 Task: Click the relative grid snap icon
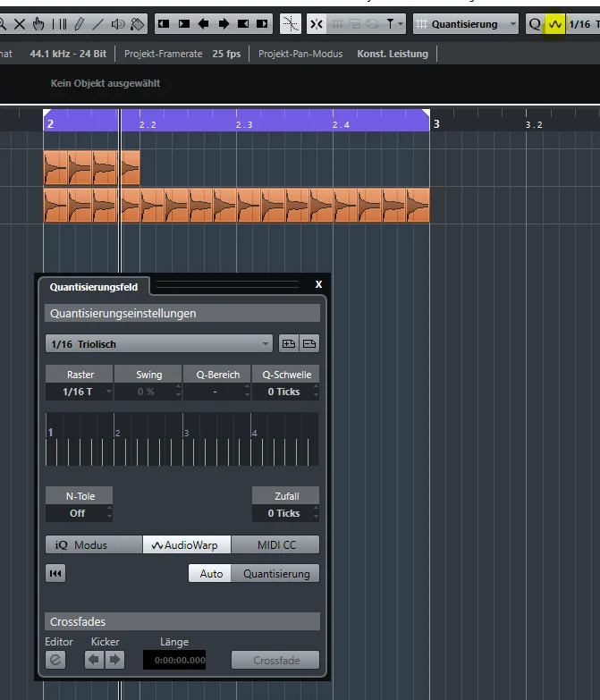pyautogui.click(x=355, y=23)
